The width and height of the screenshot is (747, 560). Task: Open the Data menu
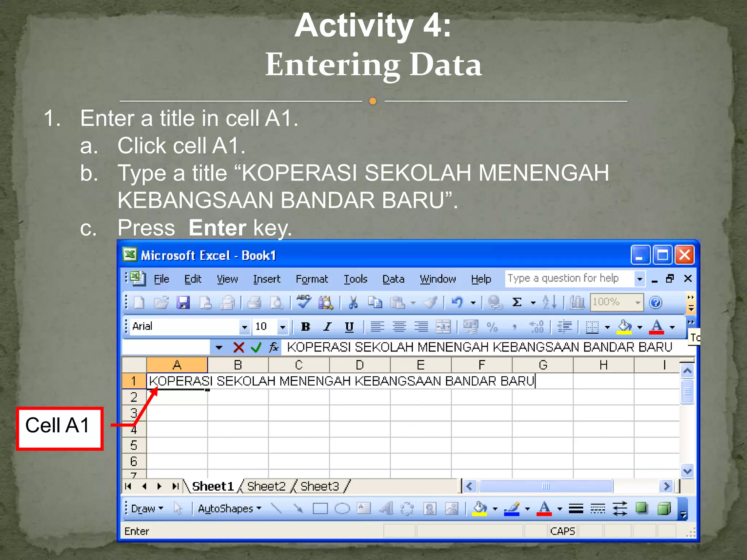pos(393,279)
